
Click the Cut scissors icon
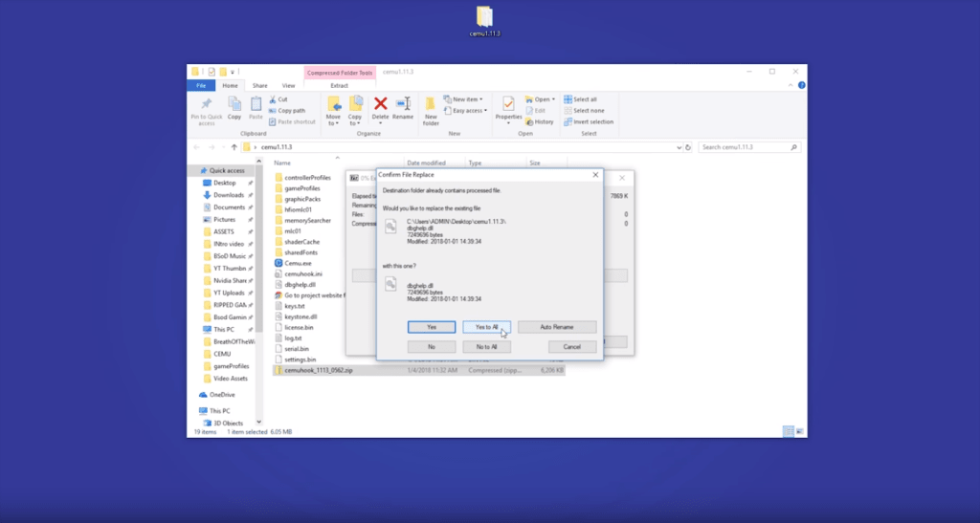274,99
